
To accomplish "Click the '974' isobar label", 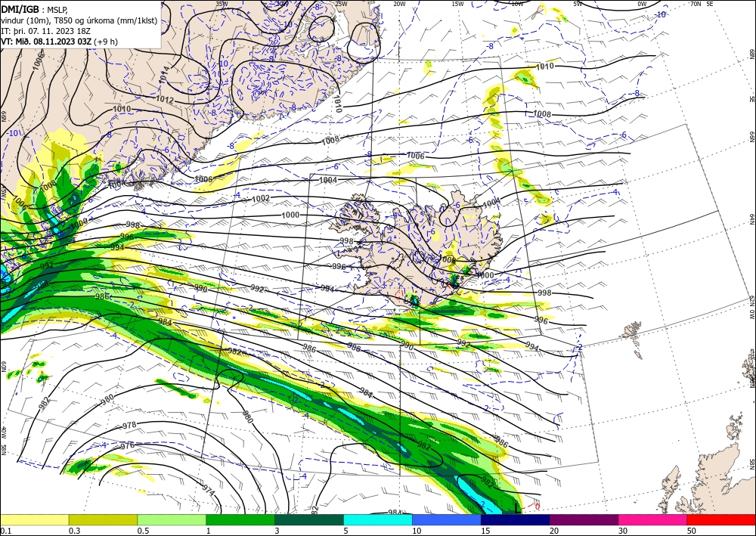I will tap(209, 491).
